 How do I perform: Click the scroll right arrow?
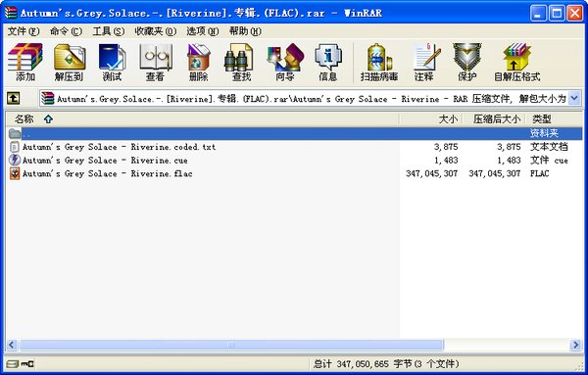coord(575,345)
